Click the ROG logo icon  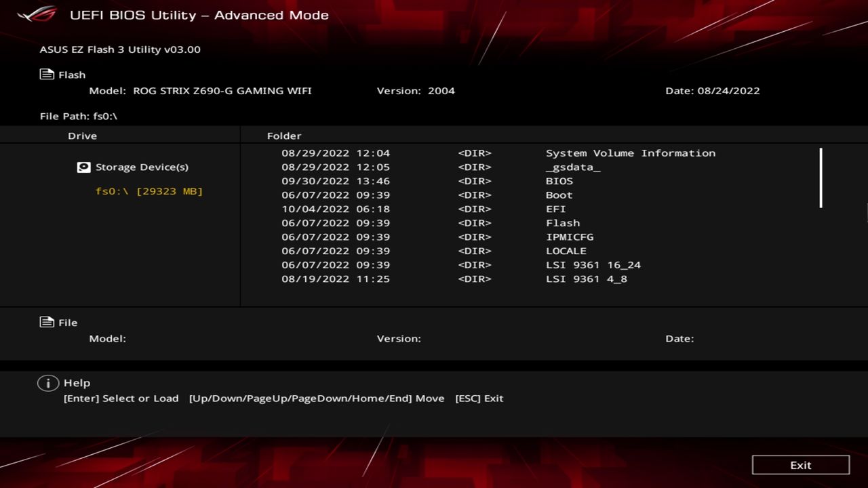[37, 14]
